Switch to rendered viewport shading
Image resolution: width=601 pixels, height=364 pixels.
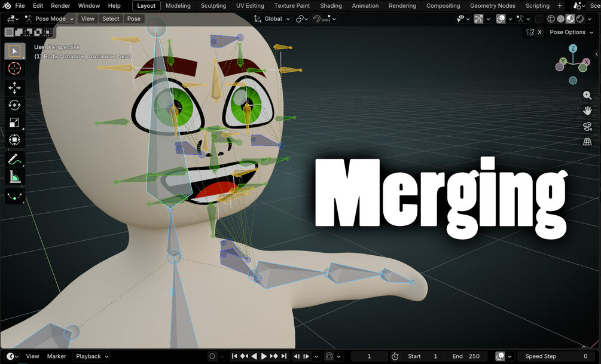(x=579, y=19)
